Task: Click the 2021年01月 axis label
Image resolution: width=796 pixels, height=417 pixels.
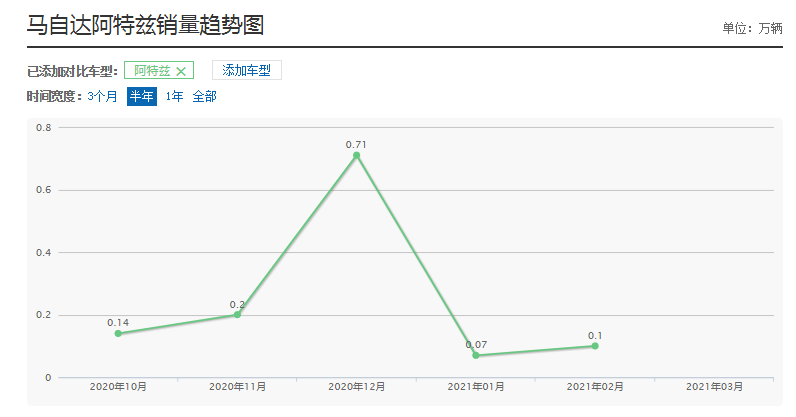Action: [476, 387]
